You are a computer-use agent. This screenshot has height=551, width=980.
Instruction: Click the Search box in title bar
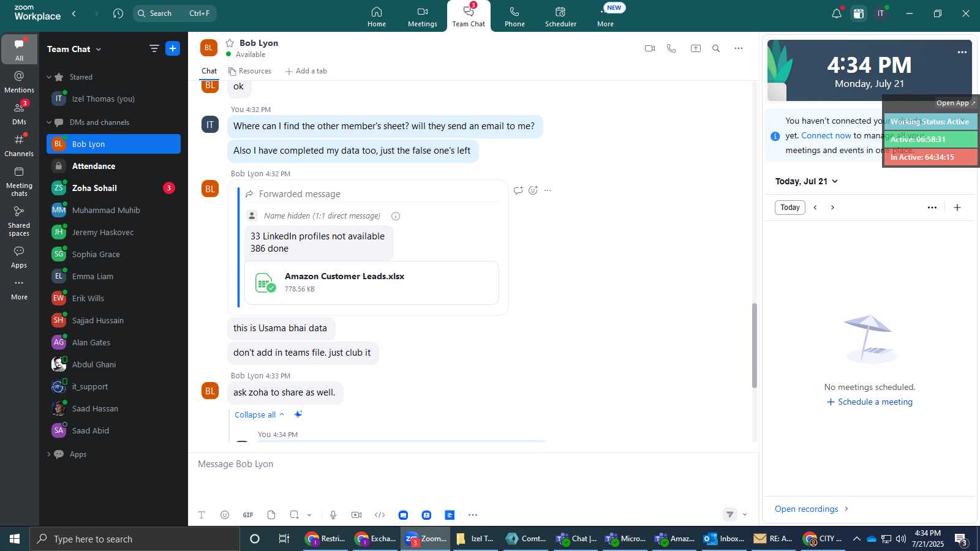(x=175, y=13)
